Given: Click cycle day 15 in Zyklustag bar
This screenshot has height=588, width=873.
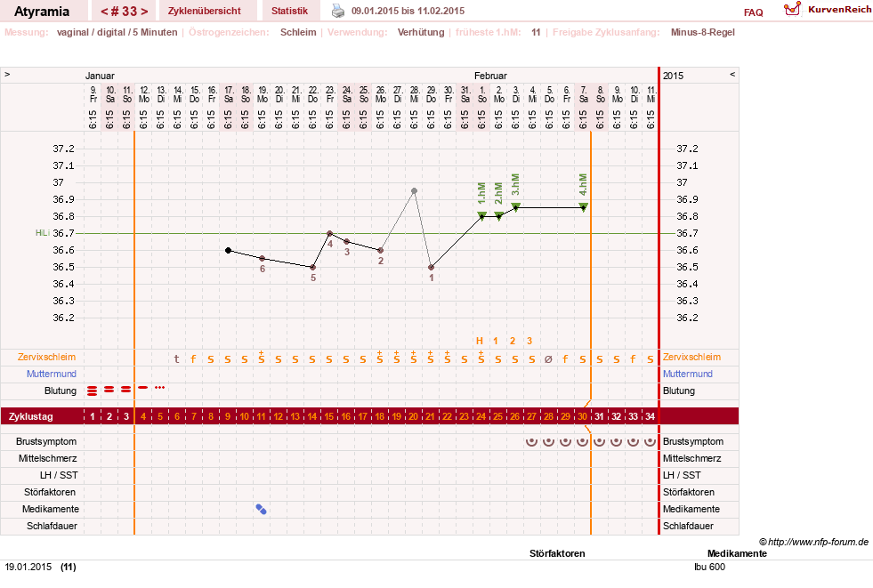Looking at the screenshot, I should pyautogui.click(x=329, y=416).
